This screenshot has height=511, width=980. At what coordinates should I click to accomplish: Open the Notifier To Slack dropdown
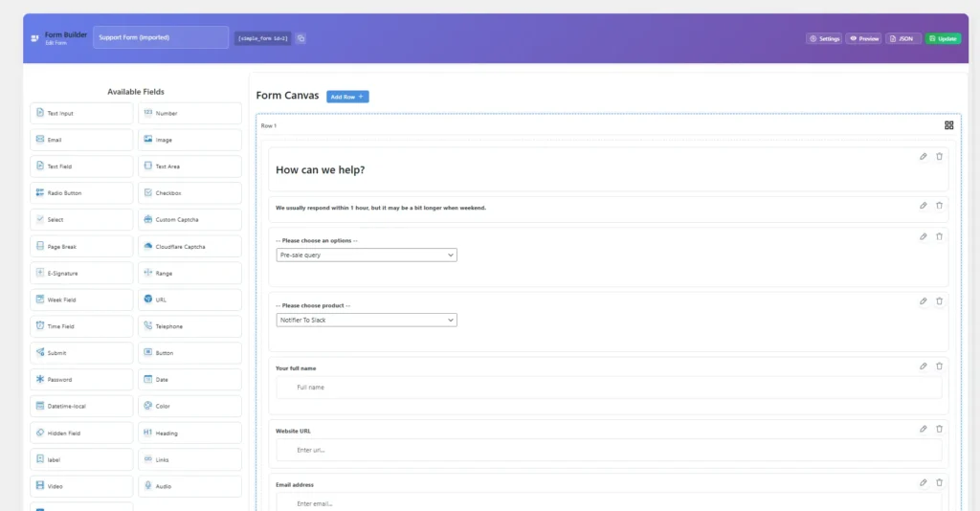(367, 320)
